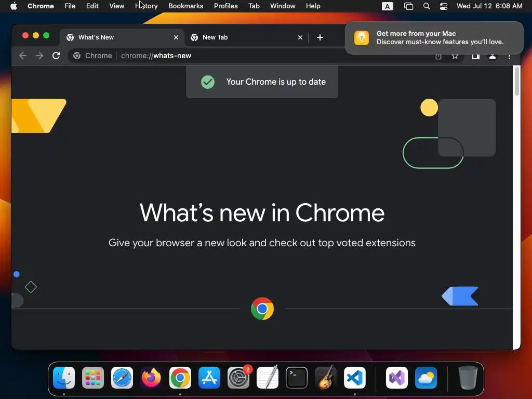Click the Get more from your Mac notification
The image size is (532, 399).
434,37
